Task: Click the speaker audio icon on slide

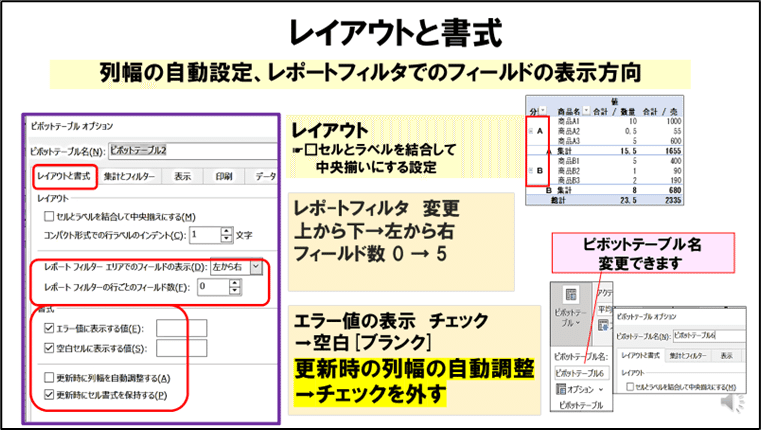Action: [731, 402]
